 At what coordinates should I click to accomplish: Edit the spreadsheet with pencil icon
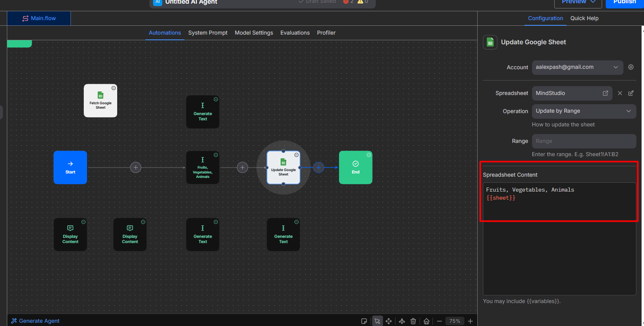coord(631,93)
